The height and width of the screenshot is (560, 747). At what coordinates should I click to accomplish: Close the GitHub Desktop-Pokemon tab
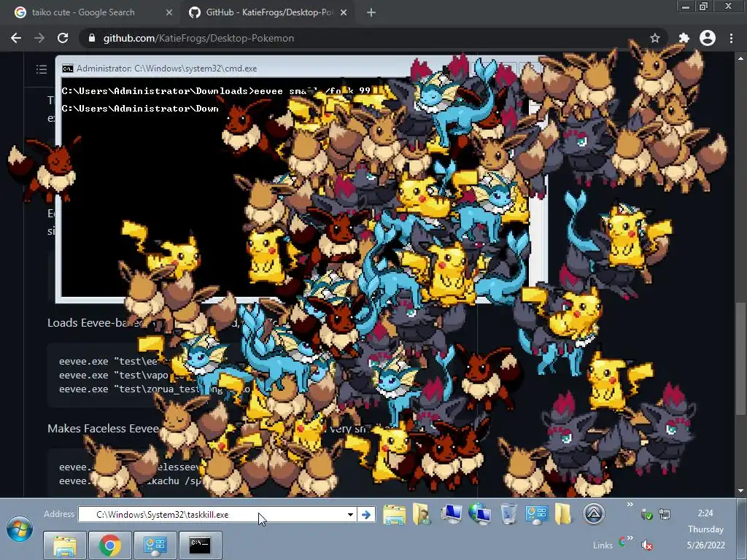(344, 13)
